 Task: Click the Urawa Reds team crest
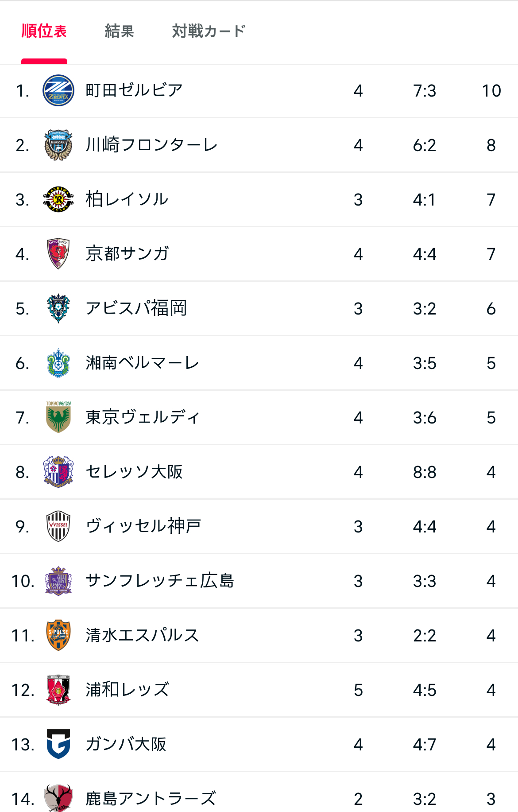click(x=58, y=690)
